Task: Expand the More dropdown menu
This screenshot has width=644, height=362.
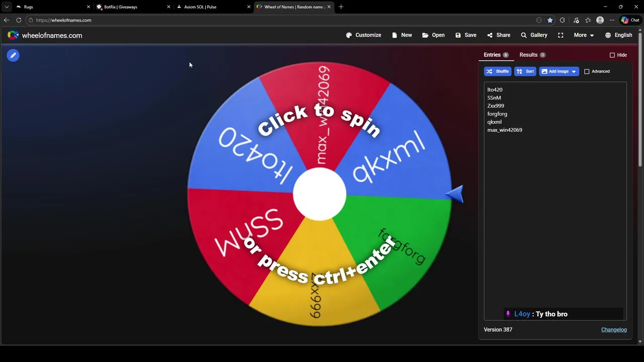Action: pos(584,35)
